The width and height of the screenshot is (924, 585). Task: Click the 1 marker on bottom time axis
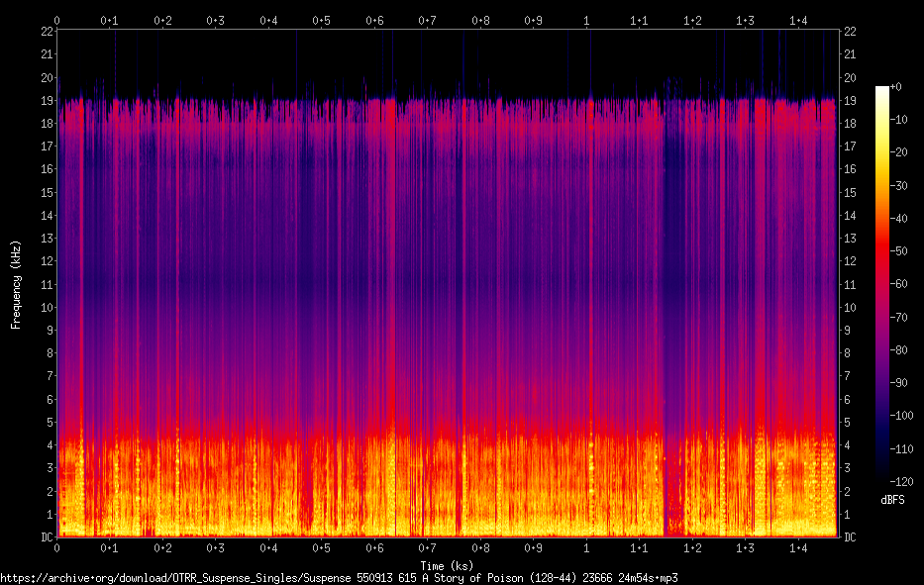pos(586,548)
